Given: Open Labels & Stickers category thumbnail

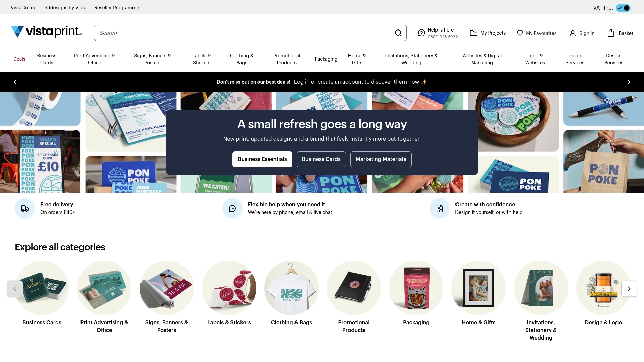Looking at the screenshot, I should coord(229,288).
